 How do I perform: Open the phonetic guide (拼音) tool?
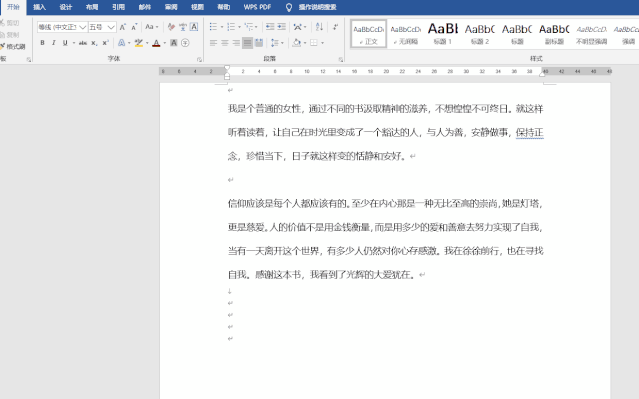coord(183,27)
